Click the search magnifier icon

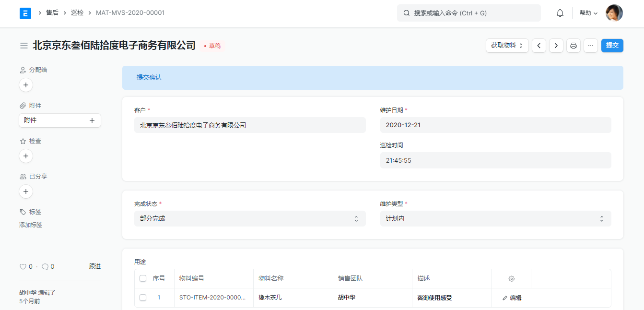(x=407, y=13)
